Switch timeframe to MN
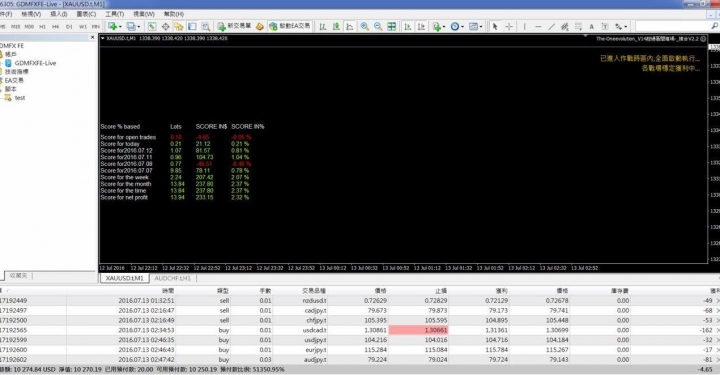 click(x=96, y=27)
